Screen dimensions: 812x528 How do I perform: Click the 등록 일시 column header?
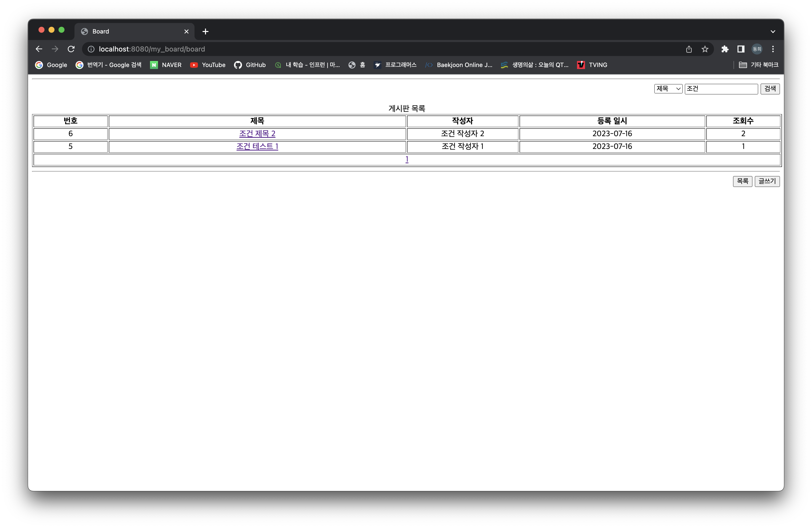pyautogui.click(x=612, y=121)
